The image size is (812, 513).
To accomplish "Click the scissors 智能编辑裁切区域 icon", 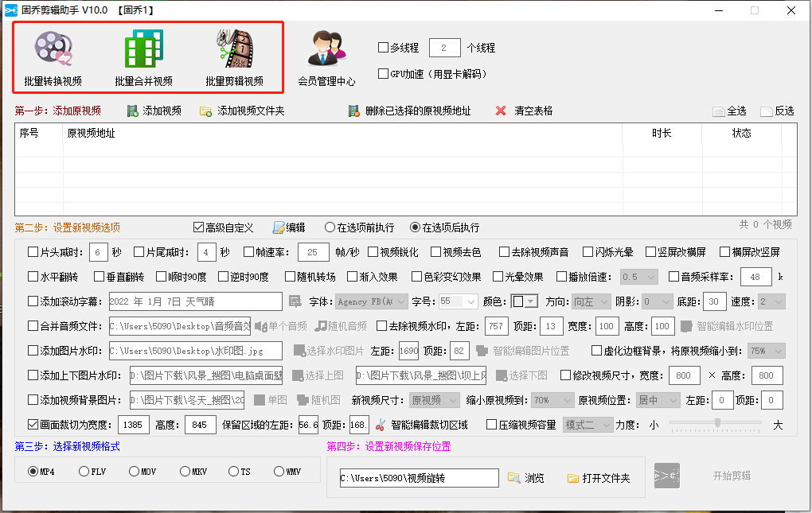I will tap(381, 425).
